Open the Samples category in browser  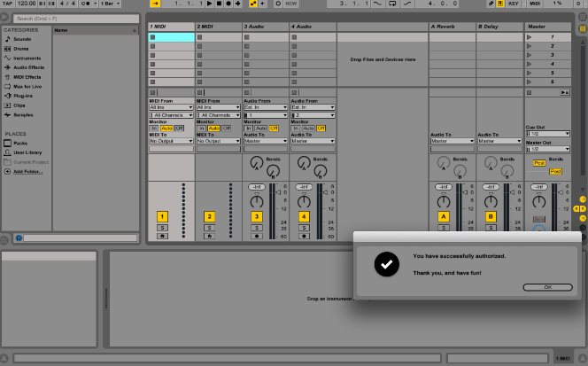pos(23,115)
